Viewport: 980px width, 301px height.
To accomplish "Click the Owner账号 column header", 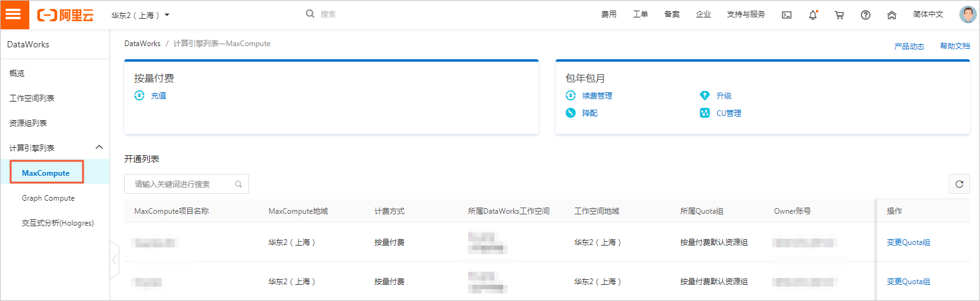I will [x=792, y=211].
